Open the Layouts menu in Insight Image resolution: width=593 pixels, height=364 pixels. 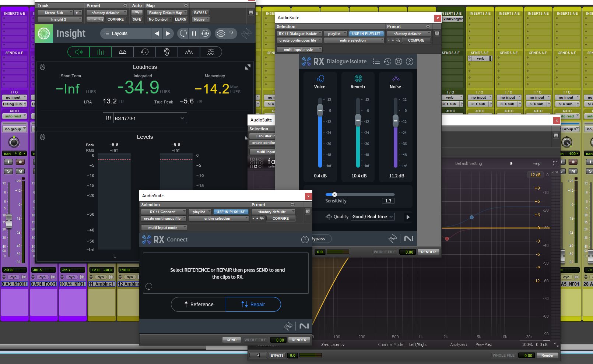[x=126, y=33]
